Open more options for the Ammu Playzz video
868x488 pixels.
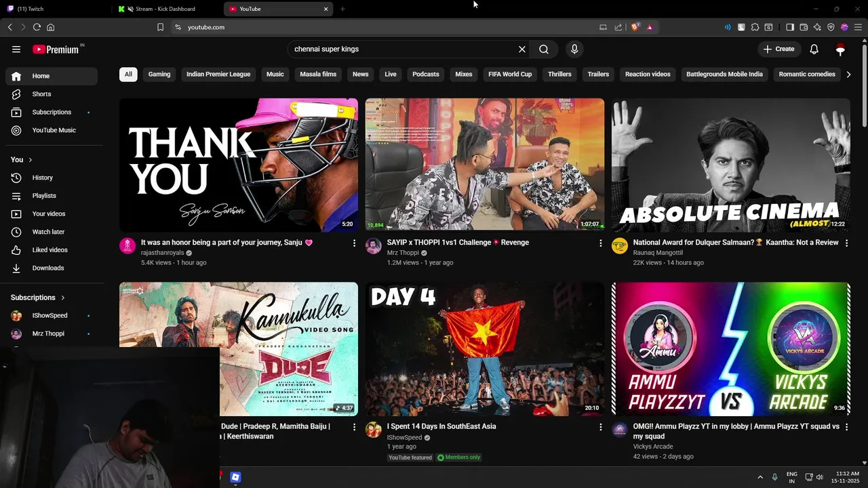[846, 427]
